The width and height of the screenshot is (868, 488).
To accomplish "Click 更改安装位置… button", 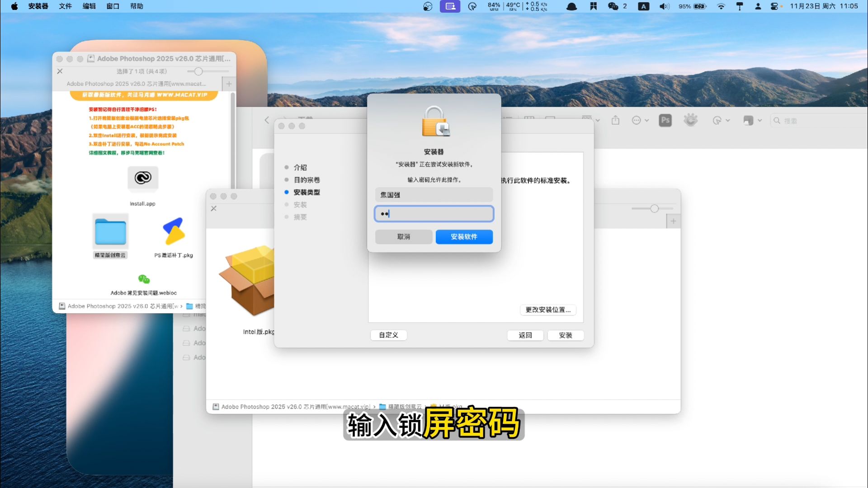I will 548,310.
